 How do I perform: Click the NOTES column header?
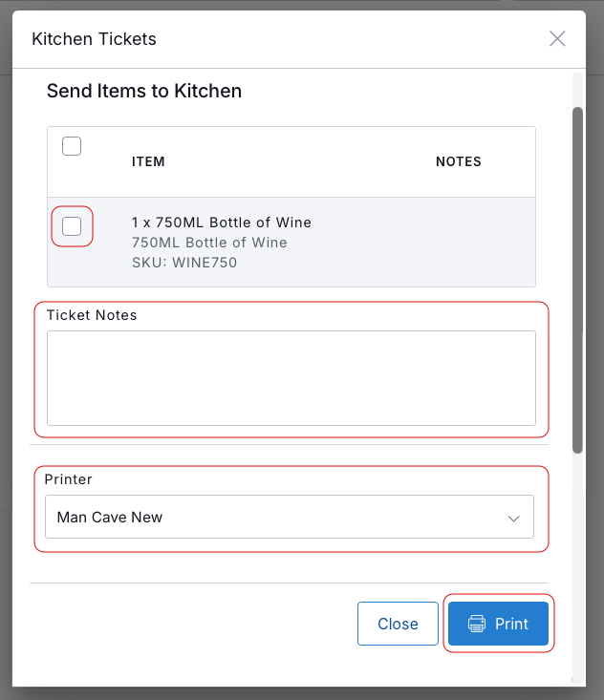(x=459, y=161)
